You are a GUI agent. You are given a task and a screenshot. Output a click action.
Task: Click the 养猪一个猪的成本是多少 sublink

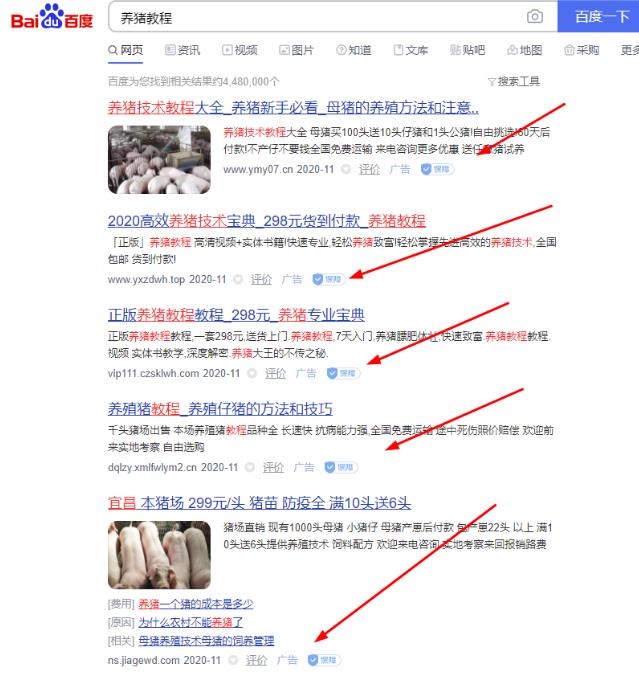(195, 603)
